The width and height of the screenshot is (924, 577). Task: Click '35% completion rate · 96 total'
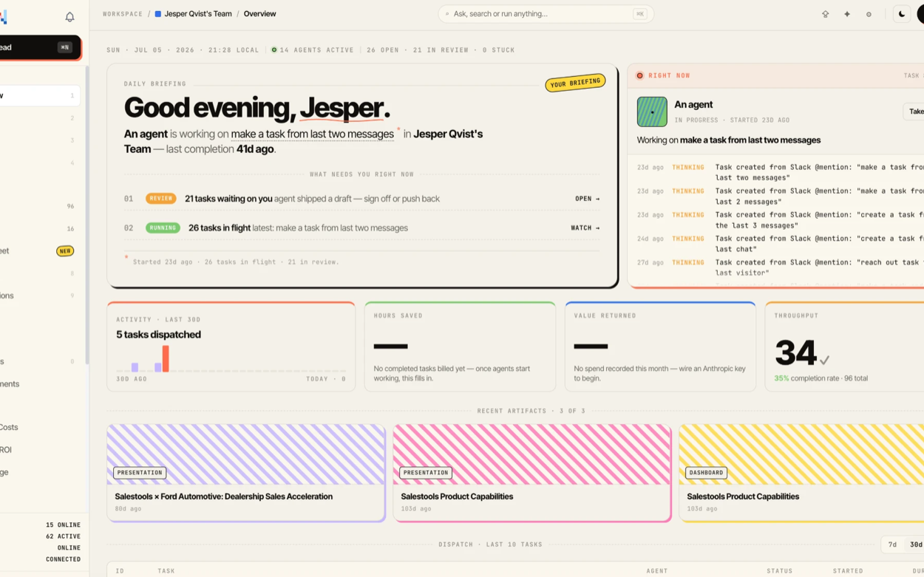point(821,378)
